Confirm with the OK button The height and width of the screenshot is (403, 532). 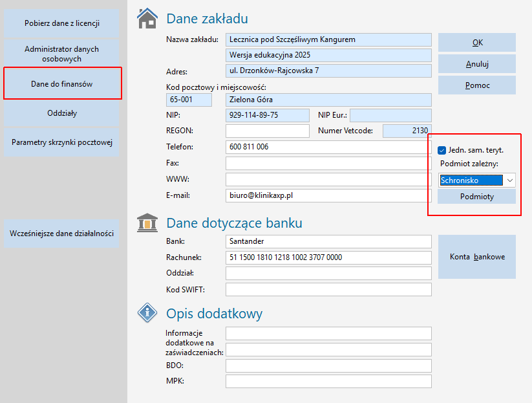pyautogui.click(x=477, y=43)
